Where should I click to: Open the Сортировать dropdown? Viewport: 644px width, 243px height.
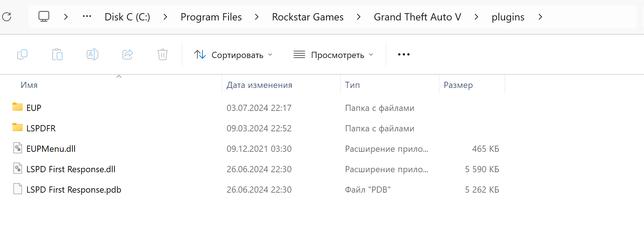click(x=233, y=55)
